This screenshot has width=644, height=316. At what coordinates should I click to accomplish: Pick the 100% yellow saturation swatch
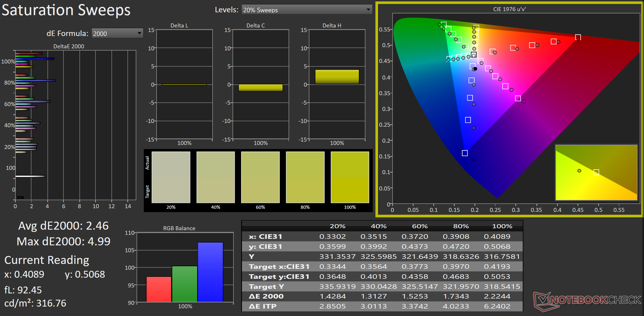(x=350, y=177)
